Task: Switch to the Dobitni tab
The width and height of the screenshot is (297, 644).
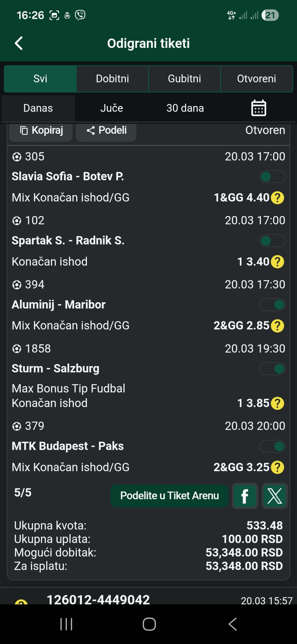Action: (112, 79)
